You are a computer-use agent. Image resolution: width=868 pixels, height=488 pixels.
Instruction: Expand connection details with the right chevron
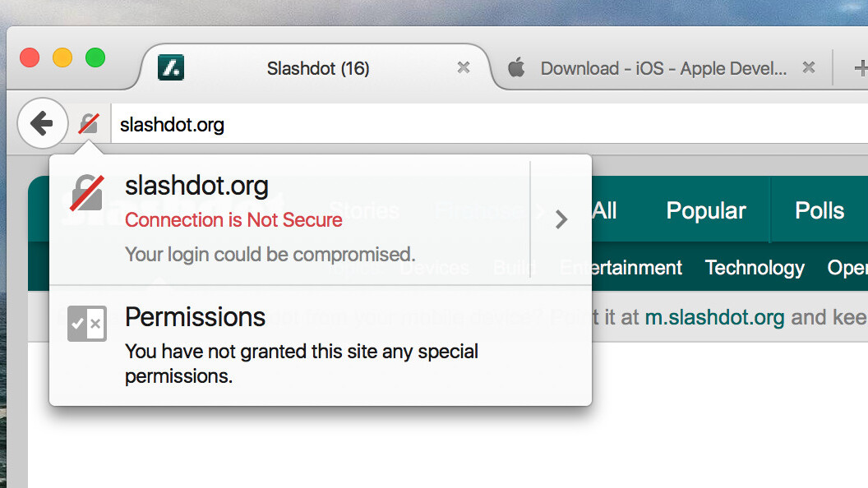561,219
